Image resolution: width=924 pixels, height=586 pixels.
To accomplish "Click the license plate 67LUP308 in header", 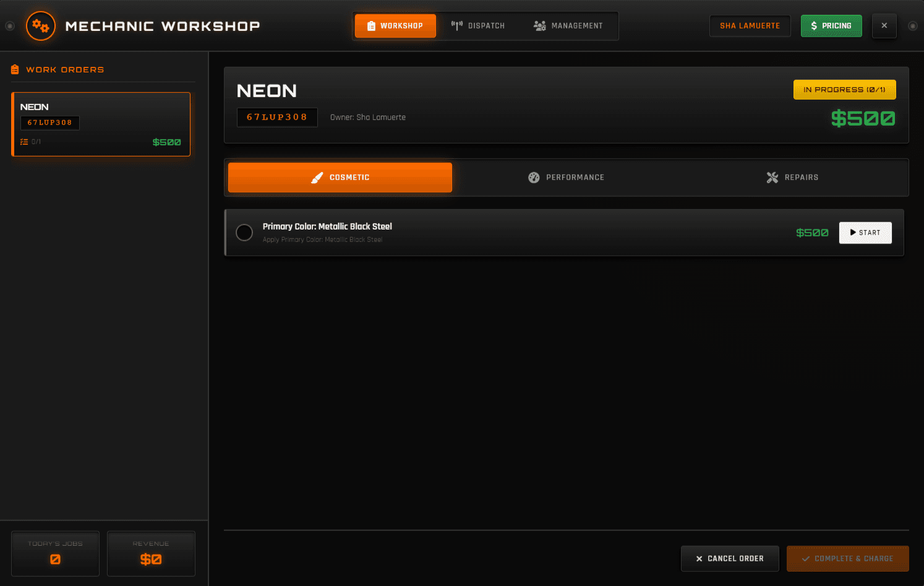I will [277, 118].
